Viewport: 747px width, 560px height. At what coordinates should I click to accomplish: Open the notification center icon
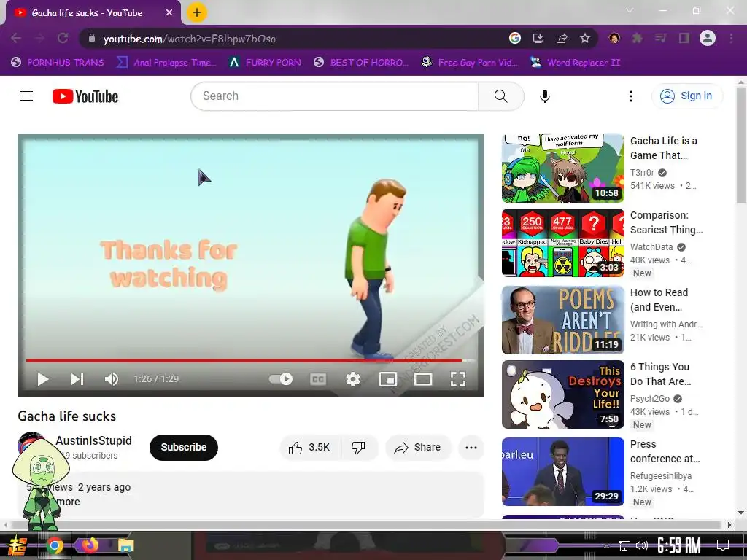click(723, 545)
